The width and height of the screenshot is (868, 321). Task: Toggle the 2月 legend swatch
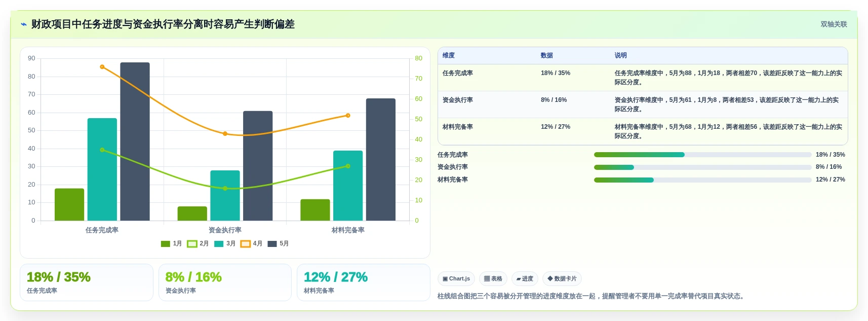pos(192,244)
